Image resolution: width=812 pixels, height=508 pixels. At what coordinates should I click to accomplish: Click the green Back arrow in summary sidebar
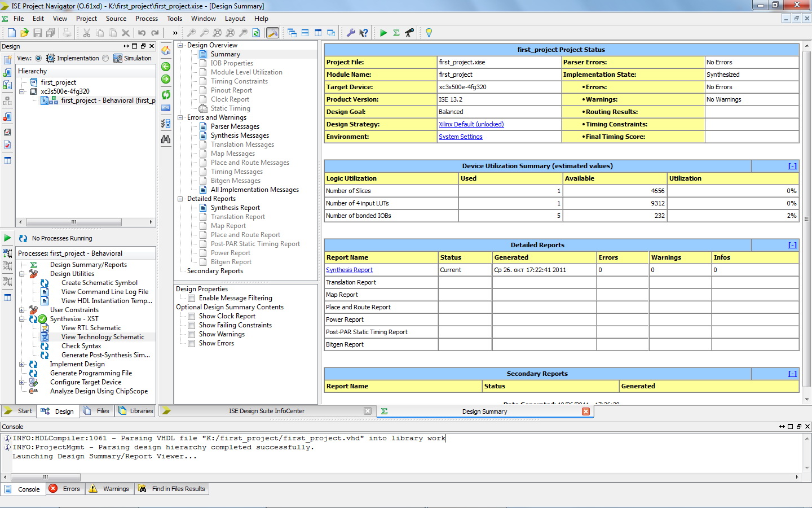[x=166, y=67]
